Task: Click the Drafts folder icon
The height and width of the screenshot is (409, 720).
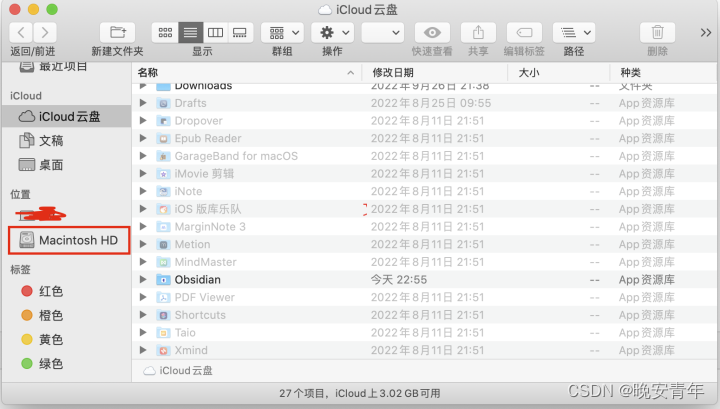Action: [163, 103]
